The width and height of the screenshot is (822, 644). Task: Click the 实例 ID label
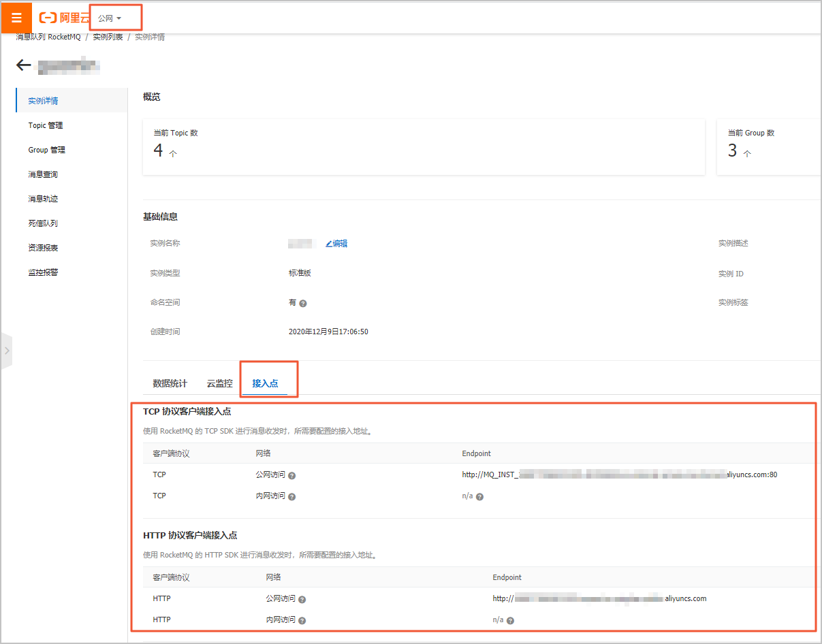pyautogui.click(x=731, y=274)
